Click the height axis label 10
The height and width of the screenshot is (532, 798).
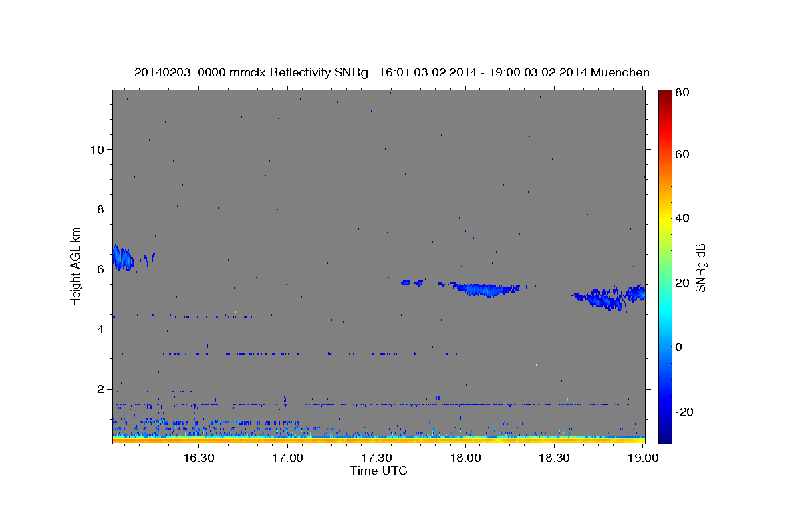pos(97,150)
